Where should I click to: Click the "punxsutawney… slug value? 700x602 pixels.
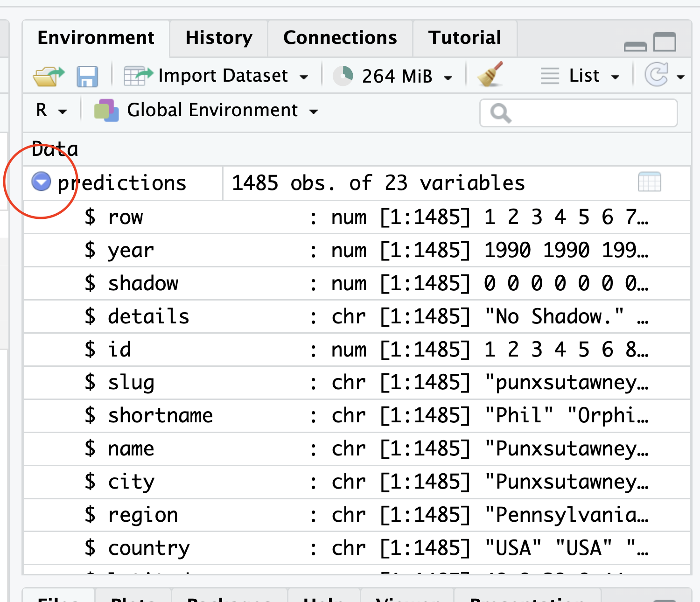pos(567,383)
